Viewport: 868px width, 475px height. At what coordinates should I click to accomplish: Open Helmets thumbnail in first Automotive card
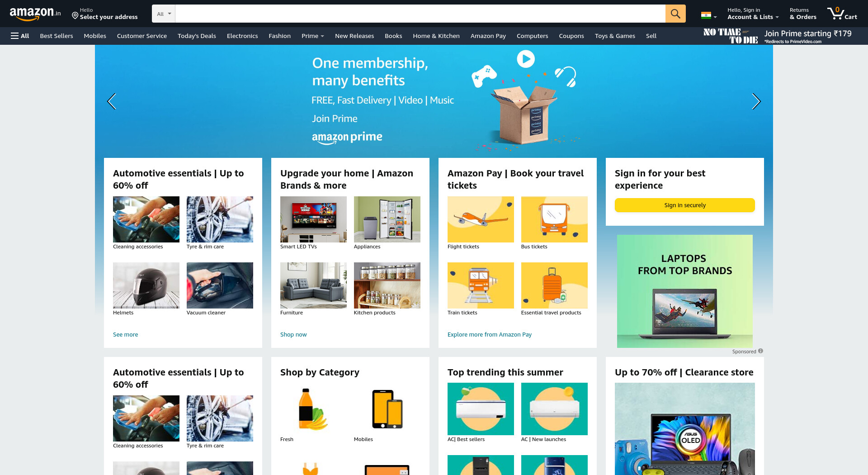click(x=146, y=285)
